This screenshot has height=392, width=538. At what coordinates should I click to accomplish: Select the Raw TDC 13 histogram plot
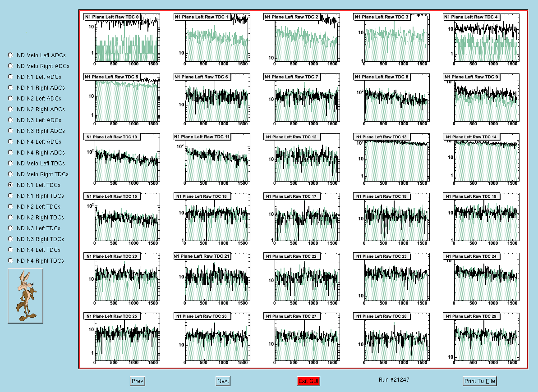(391, 160)
